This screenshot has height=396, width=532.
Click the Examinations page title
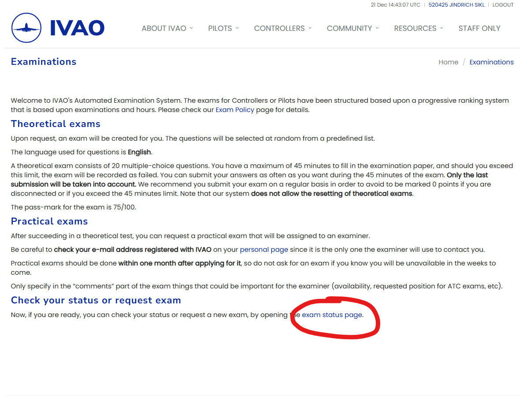pyautogui.click(x=44, y=62)
